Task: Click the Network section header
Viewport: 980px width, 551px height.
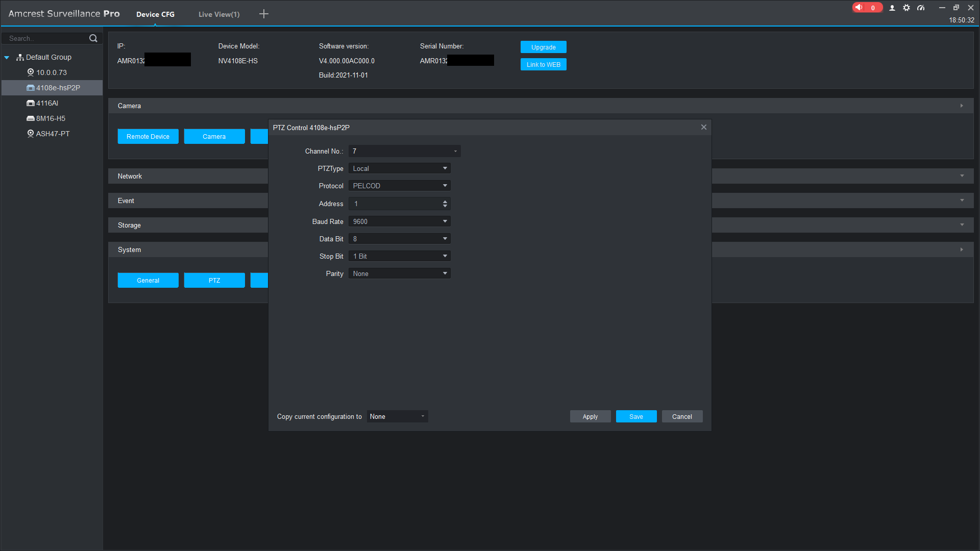Action: pos(130,176)
